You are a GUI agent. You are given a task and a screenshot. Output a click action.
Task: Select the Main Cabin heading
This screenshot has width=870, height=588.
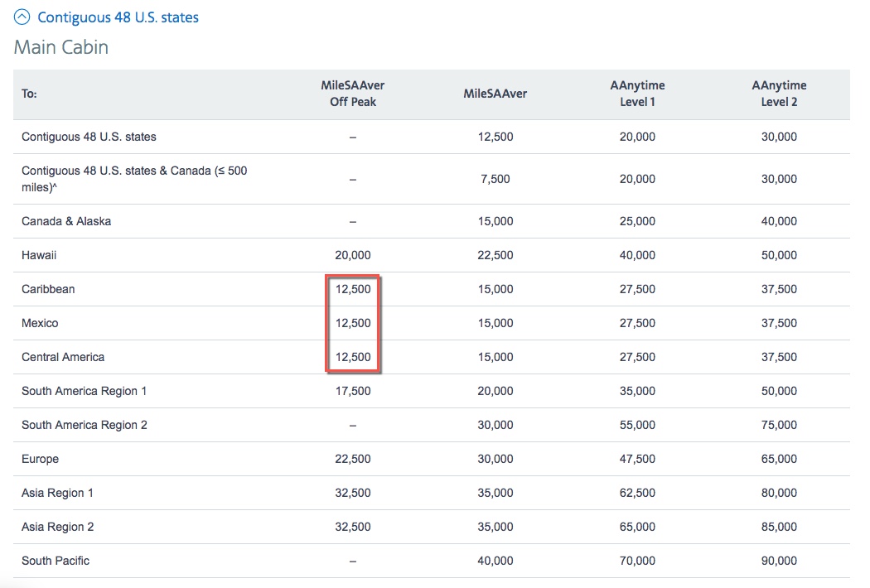pyautogui.click(x=61, y=47)
